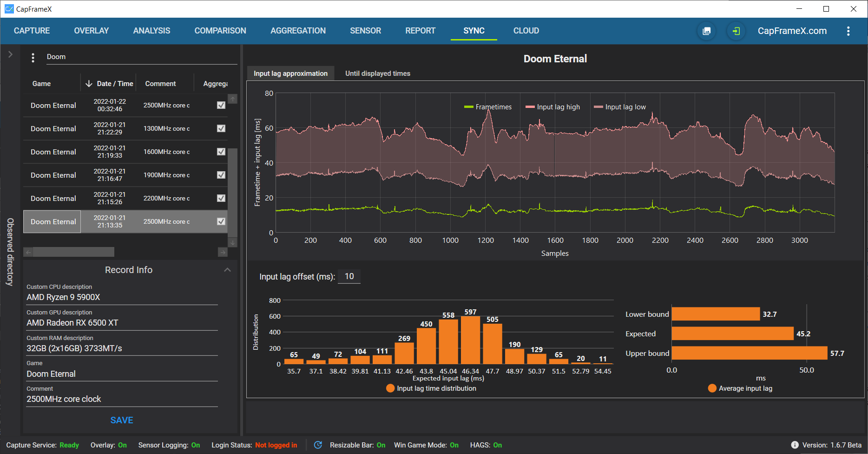The width and height of the screenshot is (868, 454).
Task: Open record list options three-dot menu
Action: (33, 57)
